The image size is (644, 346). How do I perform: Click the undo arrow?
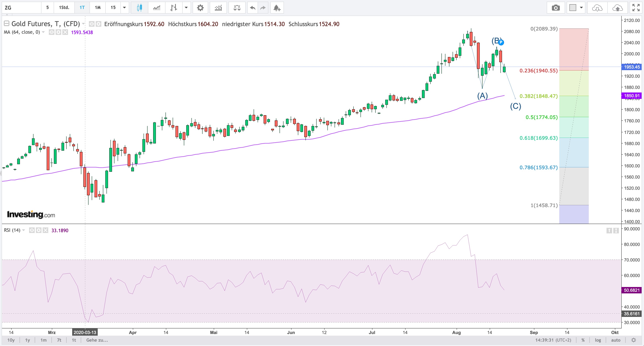[x=253, y=8]
